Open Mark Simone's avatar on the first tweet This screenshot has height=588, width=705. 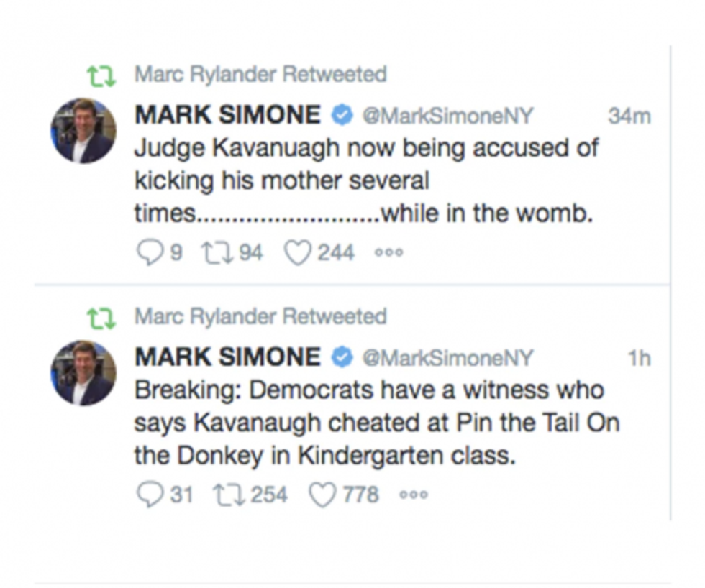click(83, 131)
